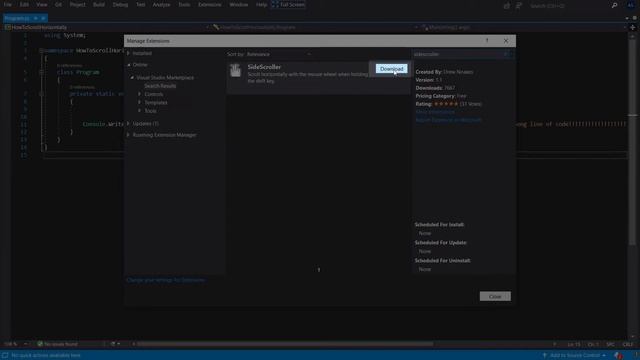This screenshot has width=640, height=360.
Task: Open the View menu
Action: point(42,5)
